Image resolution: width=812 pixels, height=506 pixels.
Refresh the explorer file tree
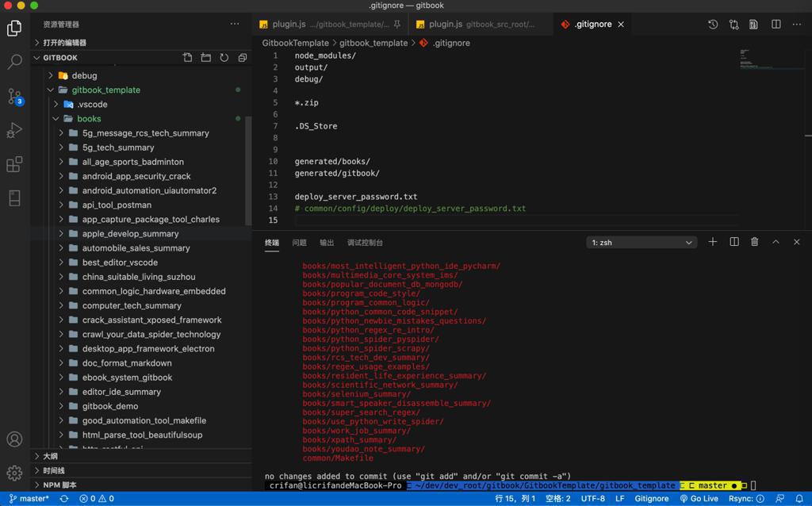[x=224, y=58]
